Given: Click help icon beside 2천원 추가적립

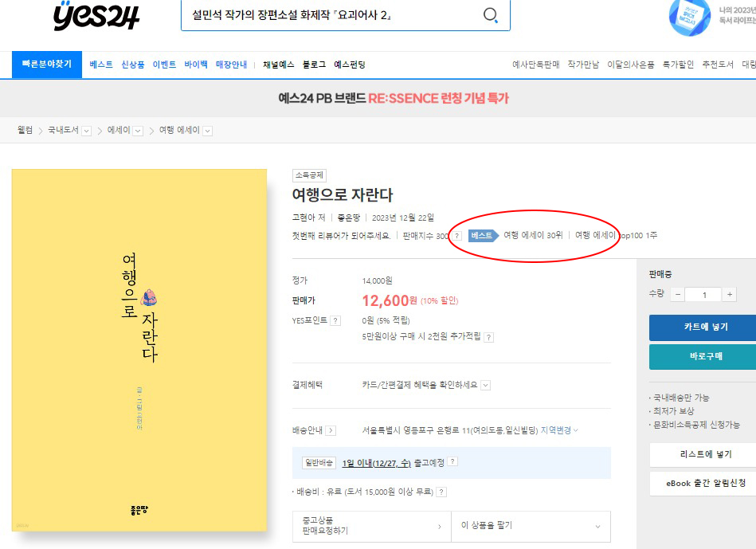Looking at the screenshot, I should [488, 337].
